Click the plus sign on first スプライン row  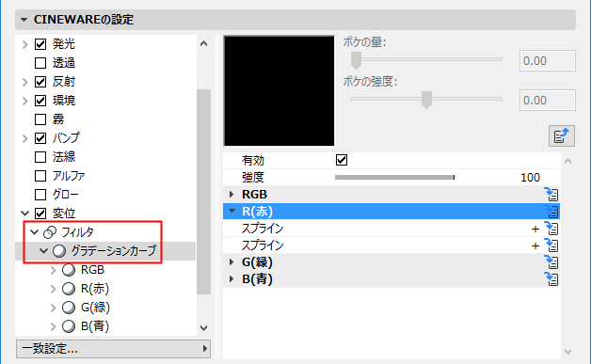pyautogui.click(x=535, y=229)
